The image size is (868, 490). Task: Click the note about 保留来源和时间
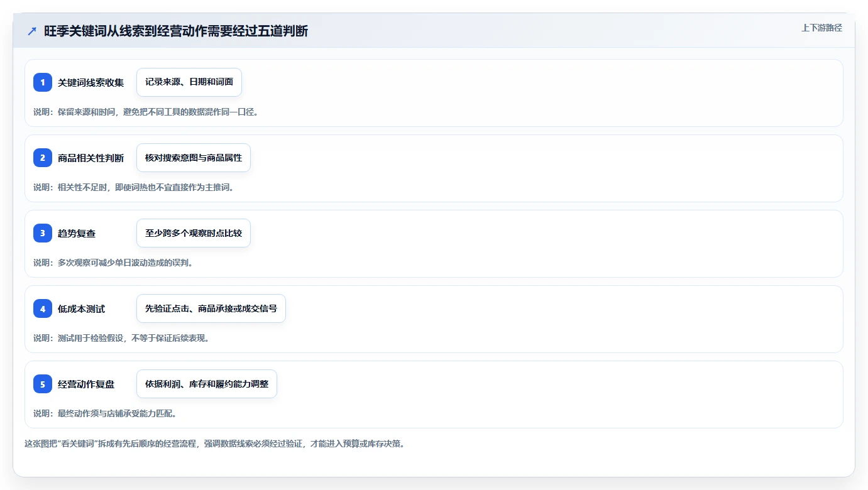coord(146,112)
